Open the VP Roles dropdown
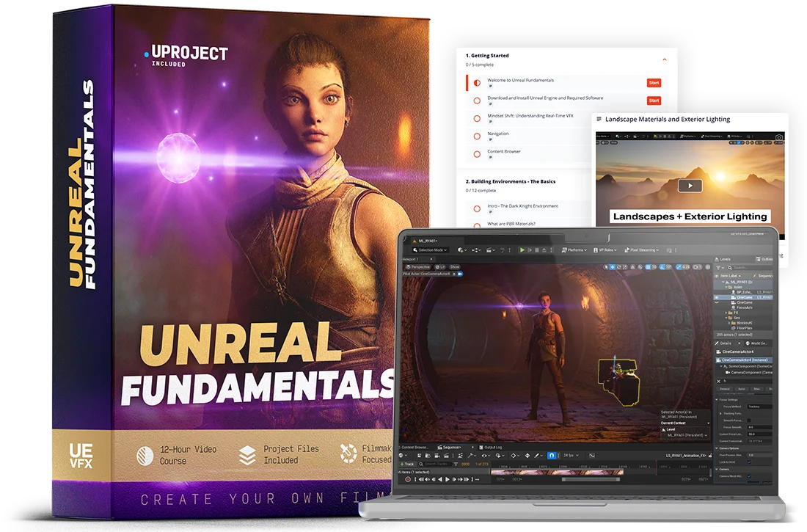This screenshot has height=532, width=807. pyautogui.click(x=605, y=250)
